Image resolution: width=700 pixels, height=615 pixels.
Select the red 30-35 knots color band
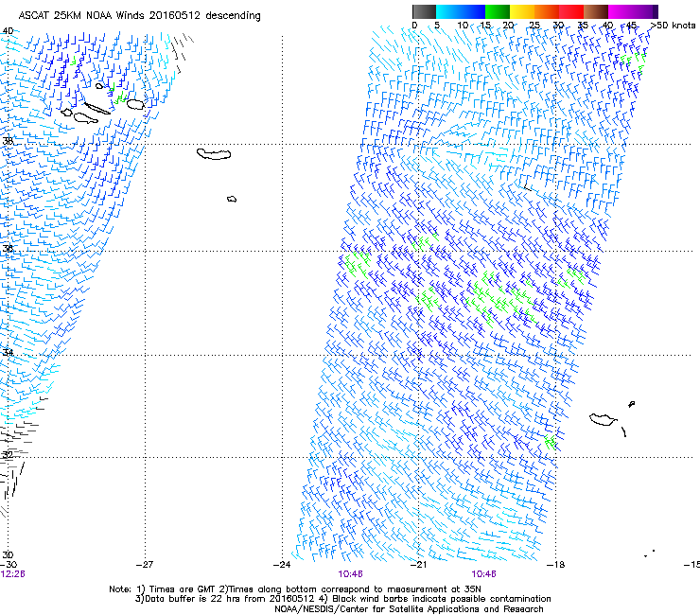(571, 11)
